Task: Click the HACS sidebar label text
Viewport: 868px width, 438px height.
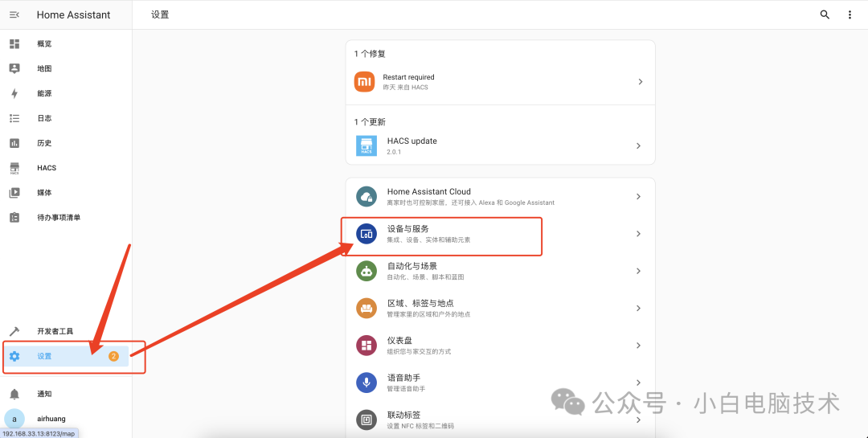Action: 47,168
